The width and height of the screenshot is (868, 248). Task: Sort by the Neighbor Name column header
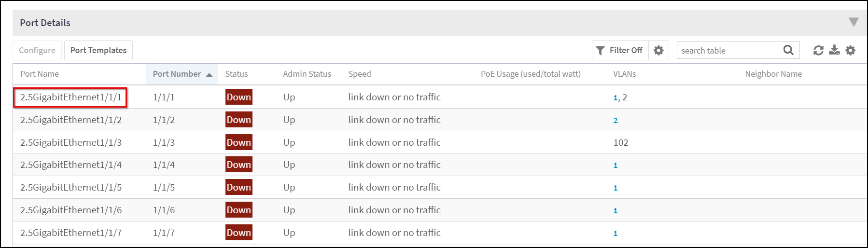point(773,74)
